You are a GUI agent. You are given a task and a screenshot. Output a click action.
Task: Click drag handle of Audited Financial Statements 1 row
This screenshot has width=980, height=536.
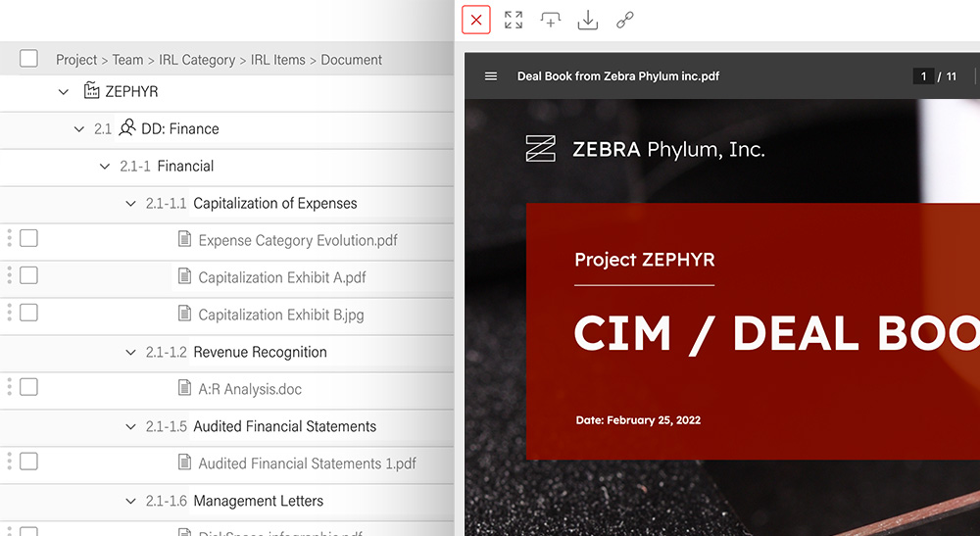point(9,461)
